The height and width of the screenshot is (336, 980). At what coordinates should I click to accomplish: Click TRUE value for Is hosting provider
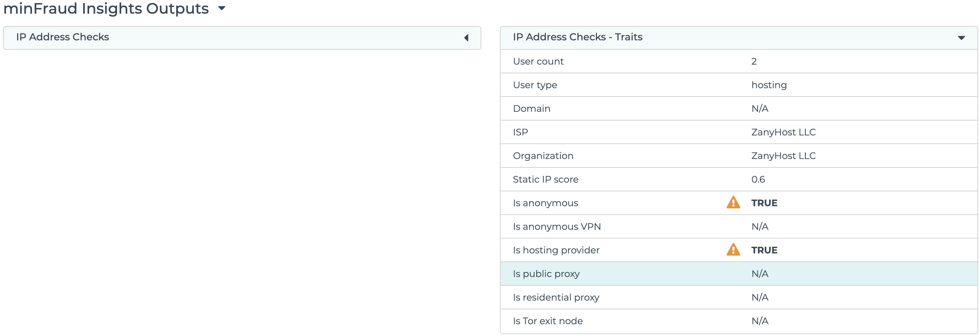764,250
